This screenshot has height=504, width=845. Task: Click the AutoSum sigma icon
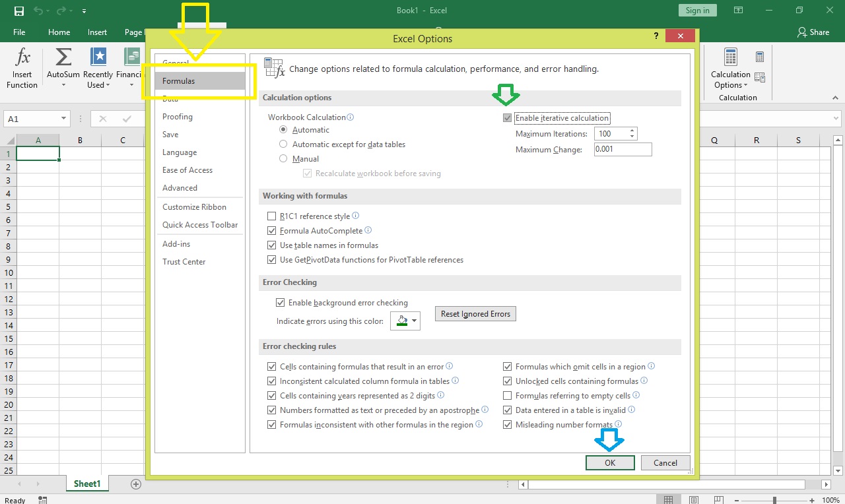point(63,57)
